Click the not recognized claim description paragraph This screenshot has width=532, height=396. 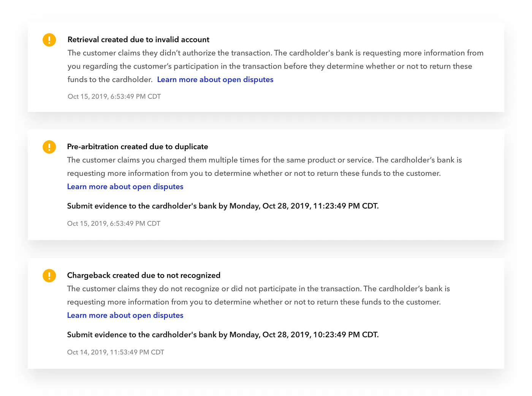258,295
